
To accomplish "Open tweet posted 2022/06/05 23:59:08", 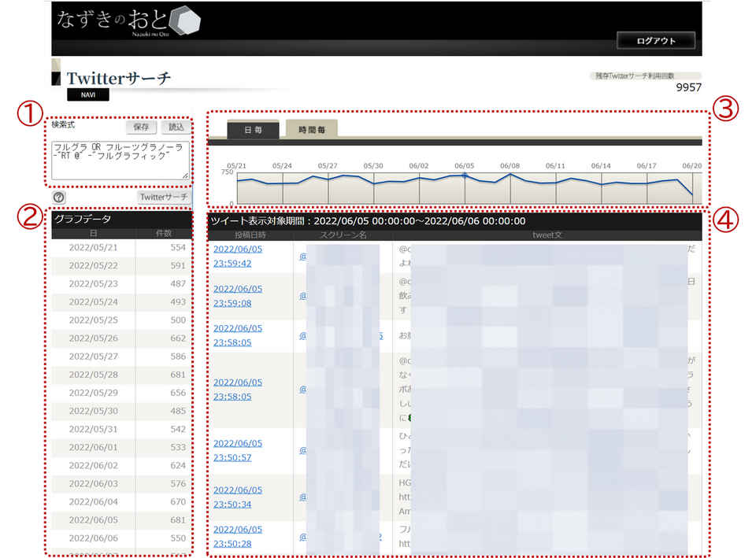I will (x=238, y=296).
